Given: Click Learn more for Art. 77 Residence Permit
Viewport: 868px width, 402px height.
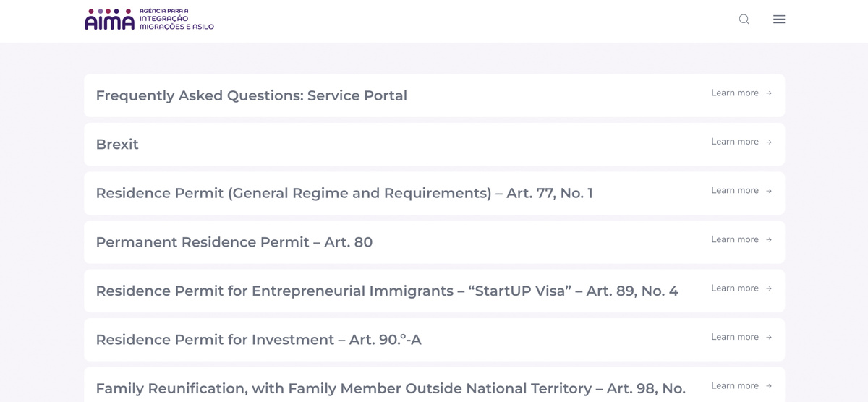Looking at the screenshot, I should (734, 191).
